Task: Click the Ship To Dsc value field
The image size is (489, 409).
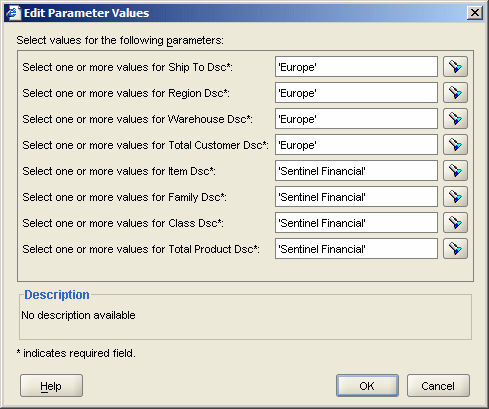Action: [x=356, y=67]
